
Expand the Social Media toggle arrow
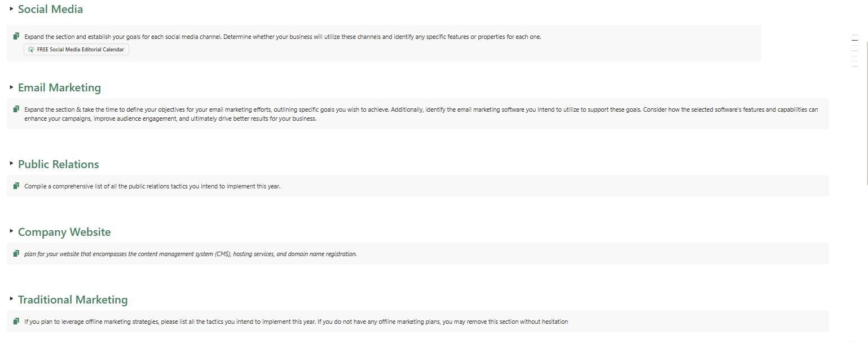[11, 8]
